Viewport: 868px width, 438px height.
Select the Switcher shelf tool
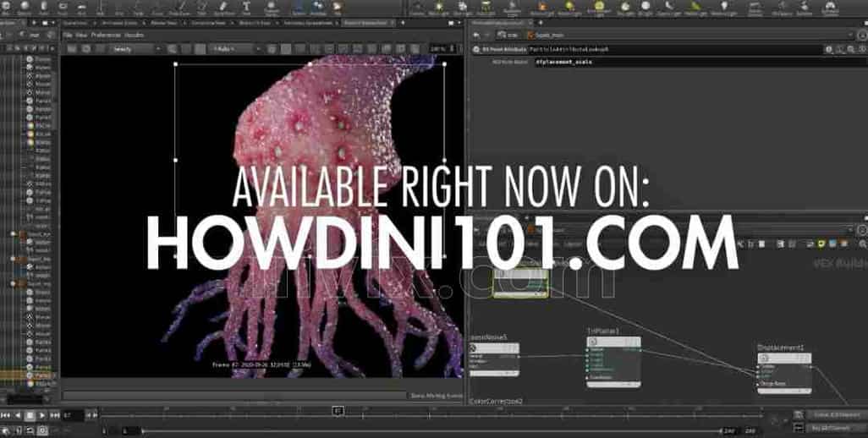(805, 8)
